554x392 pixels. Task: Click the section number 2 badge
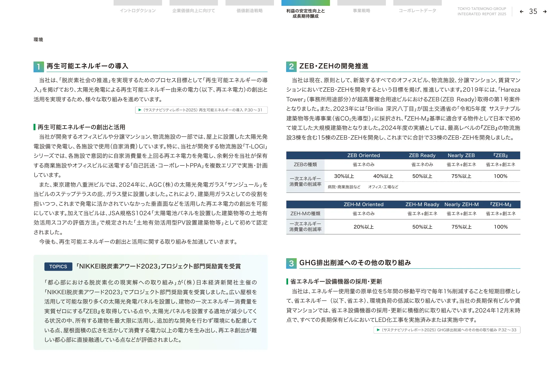291,67
